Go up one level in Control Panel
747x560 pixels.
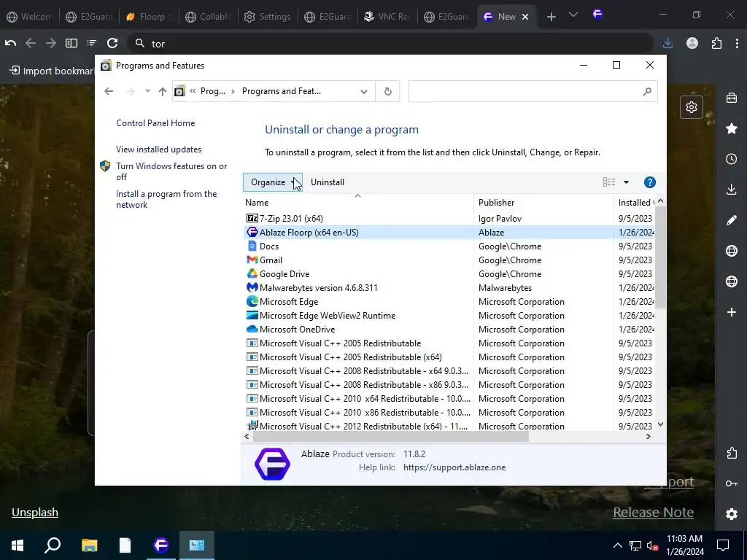[163, 91]
